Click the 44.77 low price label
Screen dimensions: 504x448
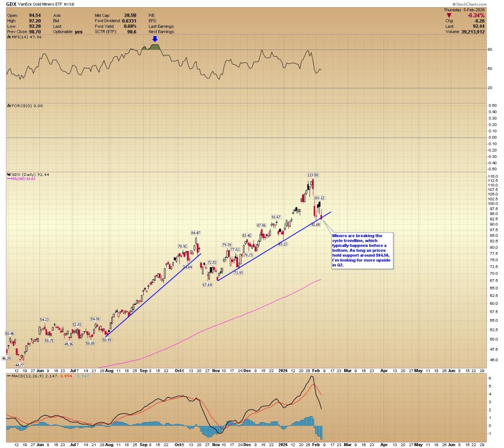pos(21,365)
